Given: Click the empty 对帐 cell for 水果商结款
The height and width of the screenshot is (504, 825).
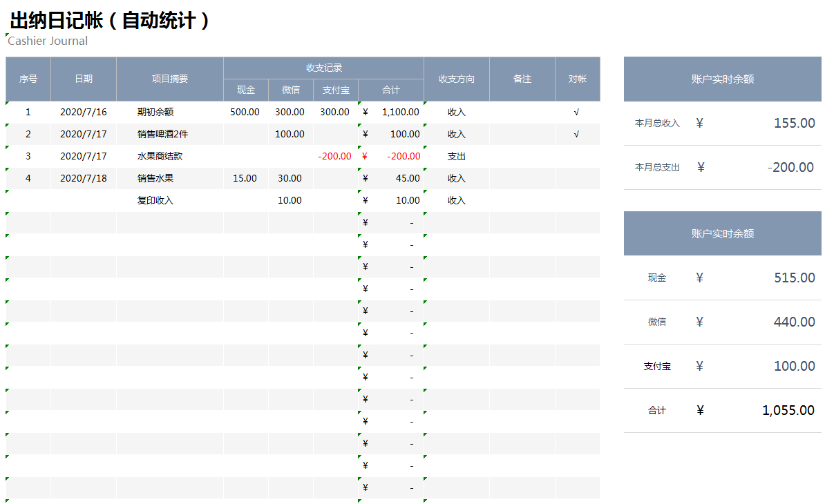Looking at the screenshot, I should [577, 156].
